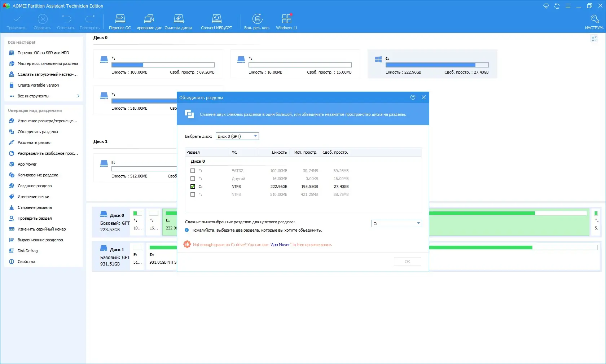Click the refresh icon in the title bar
Screen dimensions: 606x364
pyautogui.click(x=557, y=6)
